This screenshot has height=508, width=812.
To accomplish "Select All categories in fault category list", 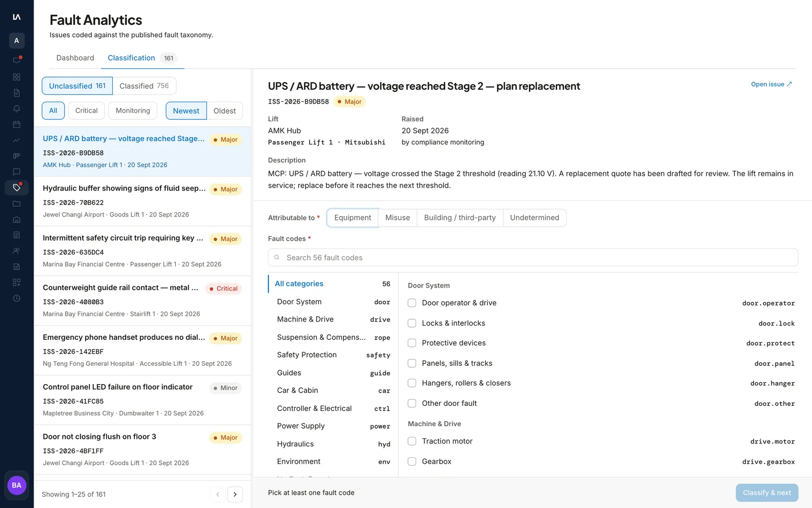I will tap(332, 284).
